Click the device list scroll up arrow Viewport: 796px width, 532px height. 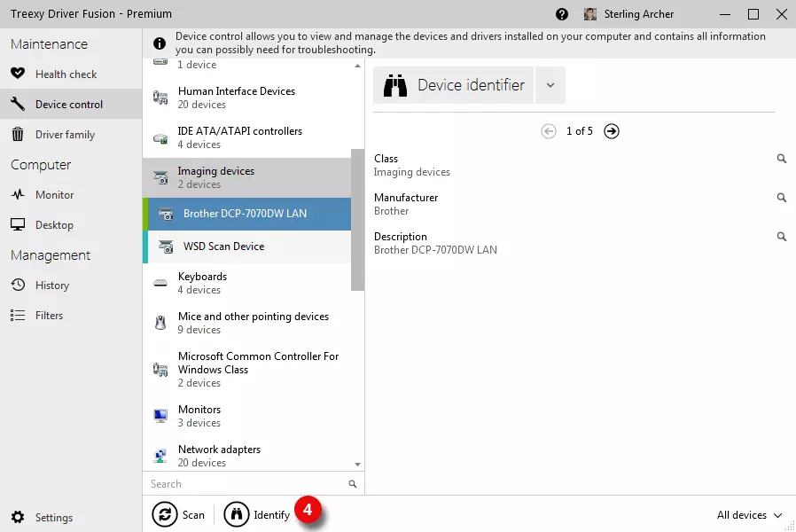357,66
